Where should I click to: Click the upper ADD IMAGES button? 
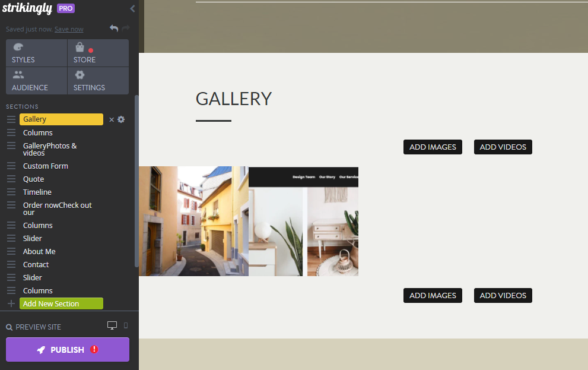click(433, 147)
